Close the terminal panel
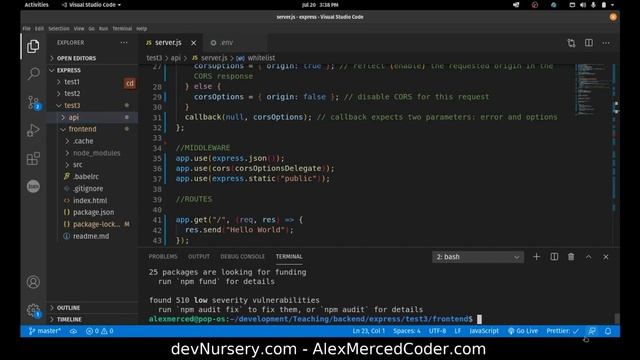 click(x=606, y=257)
